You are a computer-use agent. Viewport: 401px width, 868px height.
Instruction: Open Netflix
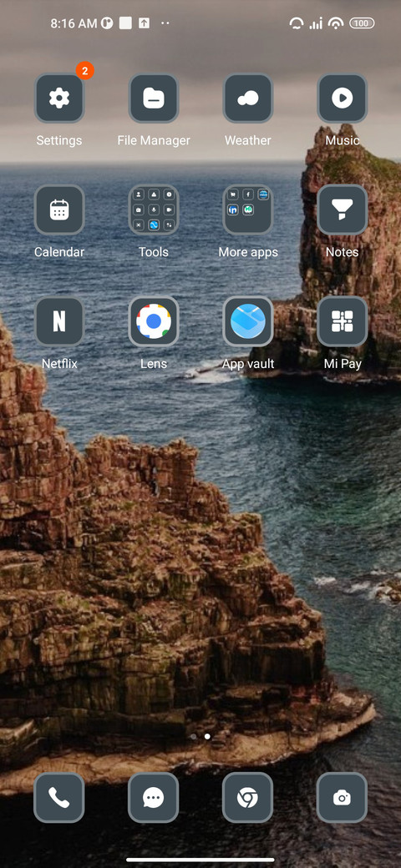point(59,321)
